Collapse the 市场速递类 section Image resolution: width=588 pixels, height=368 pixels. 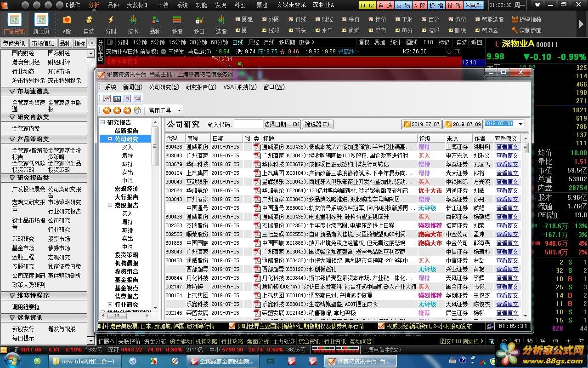pos(13,92)
